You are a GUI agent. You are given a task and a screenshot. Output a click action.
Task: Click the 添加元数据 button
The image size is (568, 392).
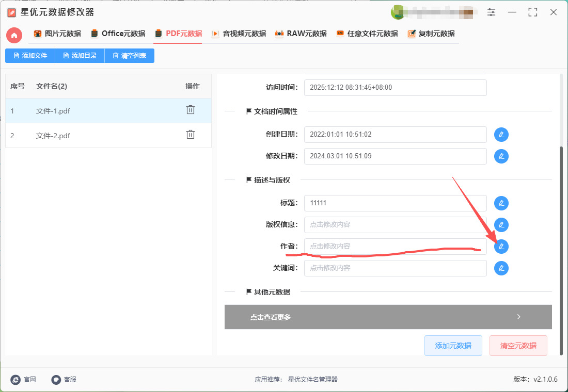pos(453,346)
